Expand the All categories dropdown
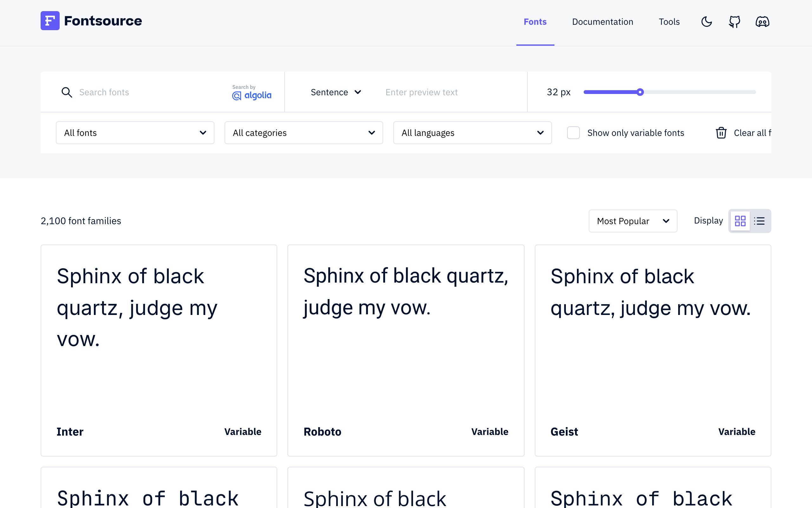 tap(304, 133)
